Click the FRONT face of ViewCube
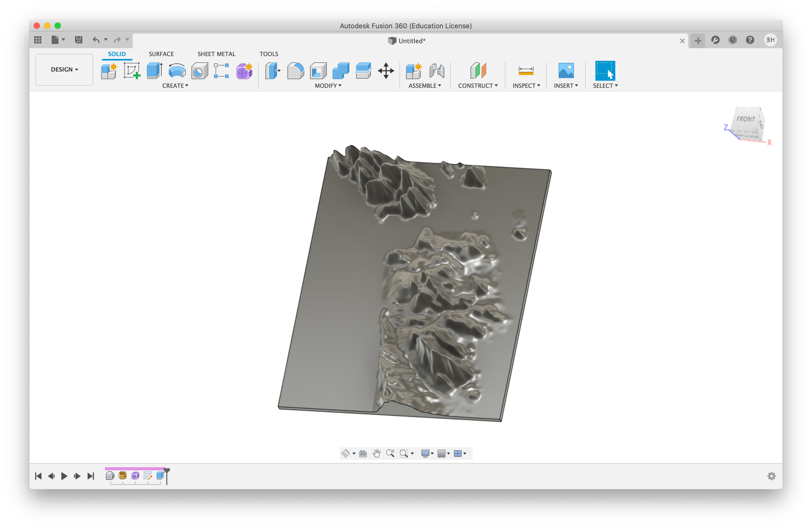 point(745,119)
